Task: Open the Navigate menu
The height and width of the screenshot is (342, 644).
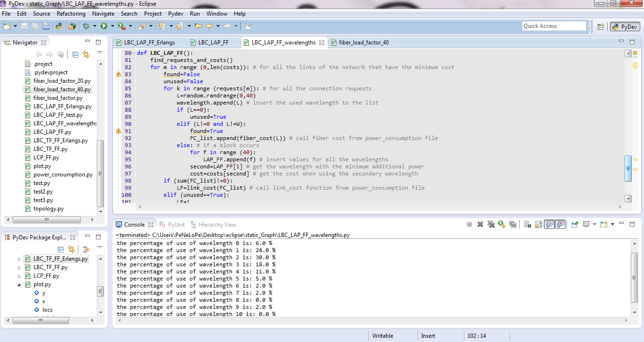Action: pos(103,14)
